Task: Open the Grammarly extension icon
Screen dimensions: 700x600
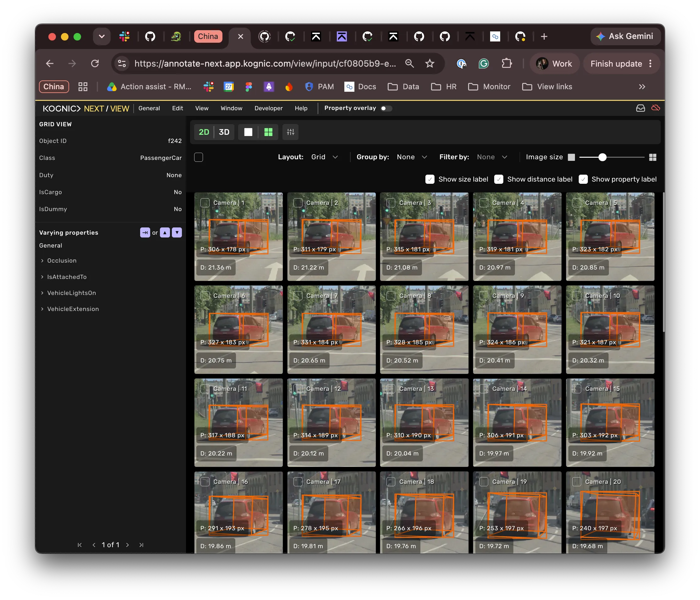Action: pyautogui.click(x=484, y=63)
